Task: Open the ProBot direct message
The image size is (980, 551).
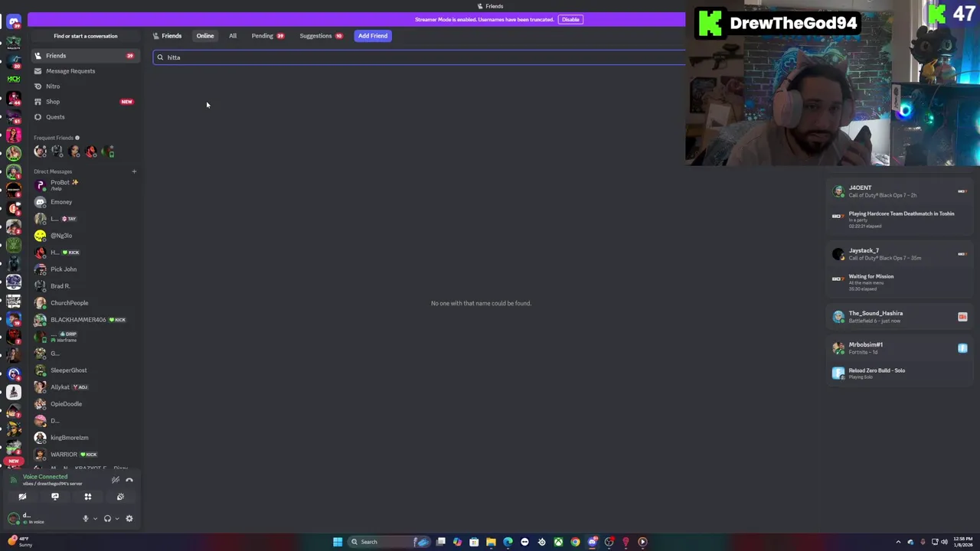Action: tap(85, 185)
